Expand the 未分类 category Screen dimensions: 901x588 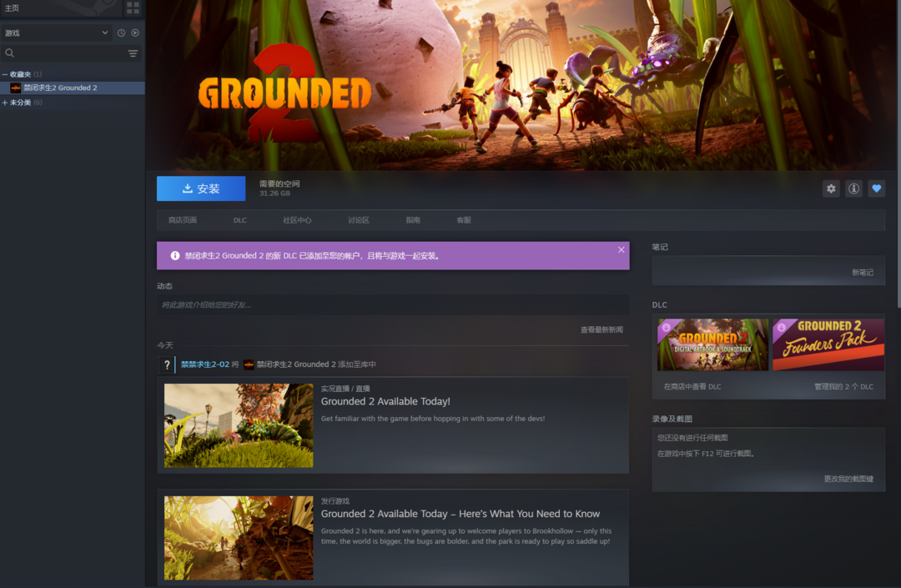tap(5, 103)
